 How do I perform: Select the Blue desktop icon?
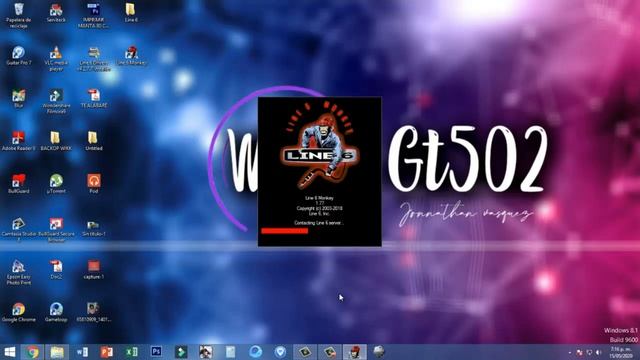tap(18, 98)
